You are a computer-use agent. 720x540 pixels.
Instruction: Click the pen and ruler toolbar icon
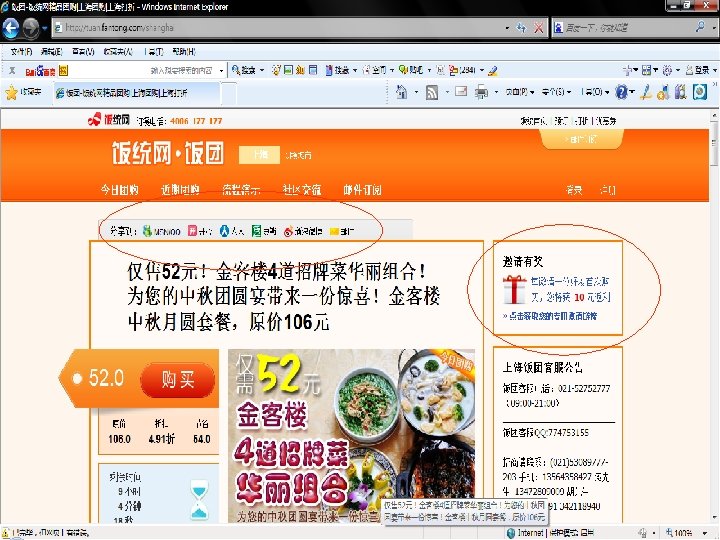(647, 92)
